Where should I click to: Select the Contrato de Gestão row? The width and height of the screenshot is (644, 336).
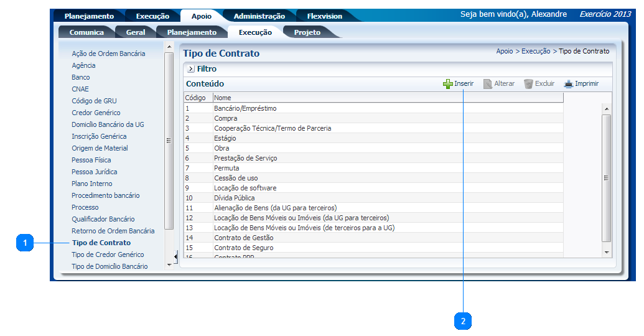tap(243, 238)
